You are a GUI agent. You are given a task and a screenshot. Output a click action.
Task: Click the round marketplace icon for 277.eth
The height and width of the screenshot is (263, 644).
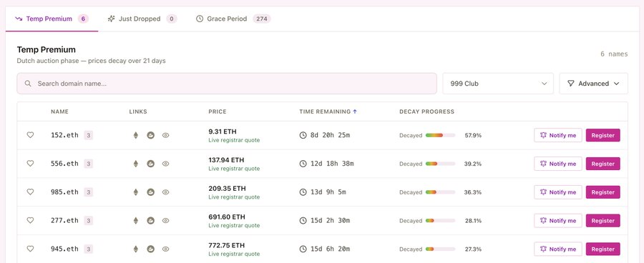coord(151,220)
